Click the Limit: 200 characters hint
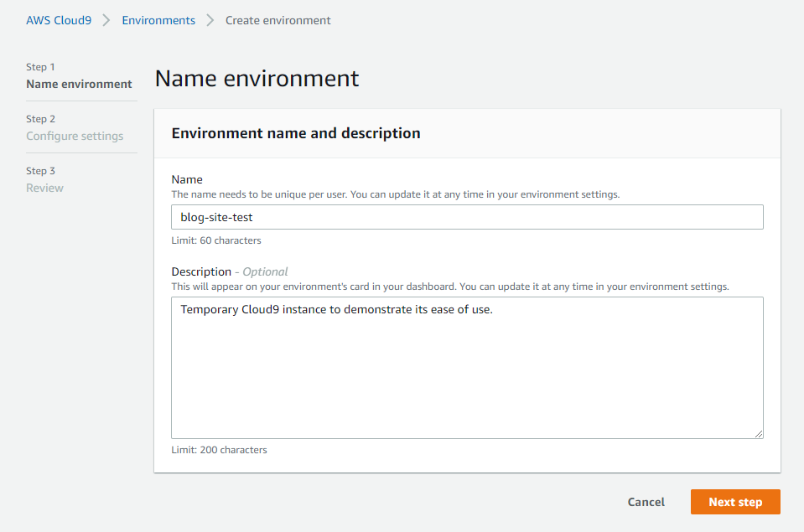 tap(219, 450)
